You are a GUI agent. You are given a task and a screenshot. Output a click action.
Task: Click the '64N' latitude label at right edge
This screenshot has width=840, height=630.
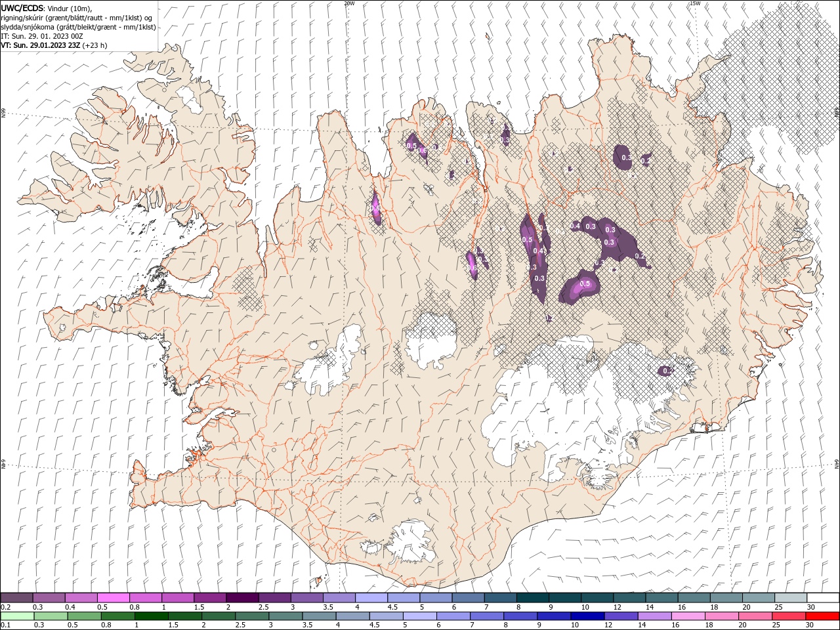[x=837, y=464]
